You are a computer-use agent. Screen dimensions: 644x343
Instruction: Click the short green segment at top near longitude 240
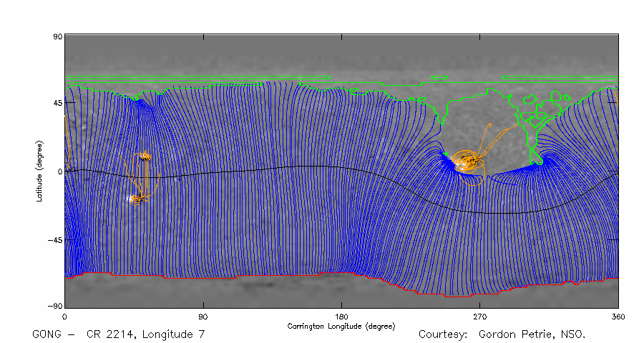(x=439, y=76)
